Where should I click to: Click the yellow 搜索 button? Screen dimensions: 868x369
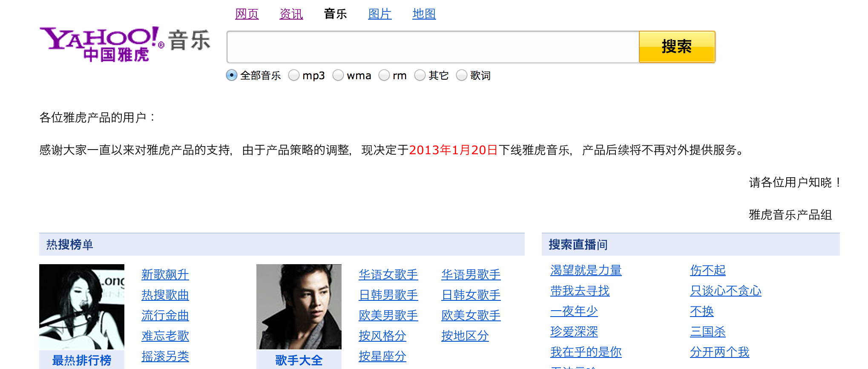point(677,47)
